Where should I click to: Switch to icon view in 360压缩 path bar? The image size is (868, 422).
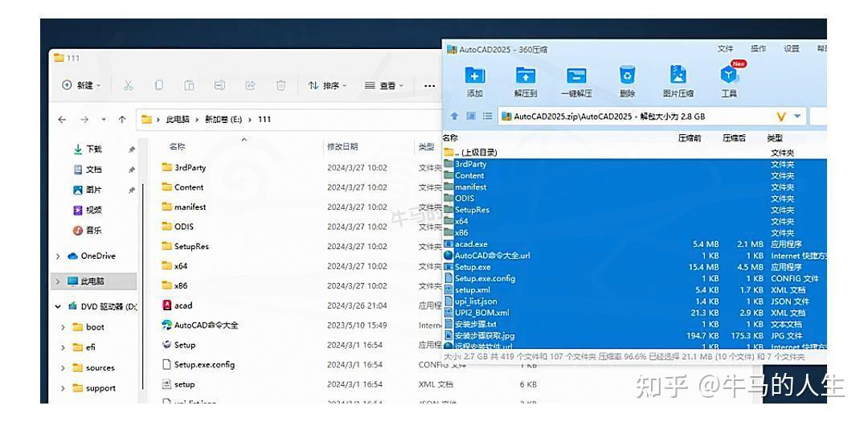click(x=471, y=117)
